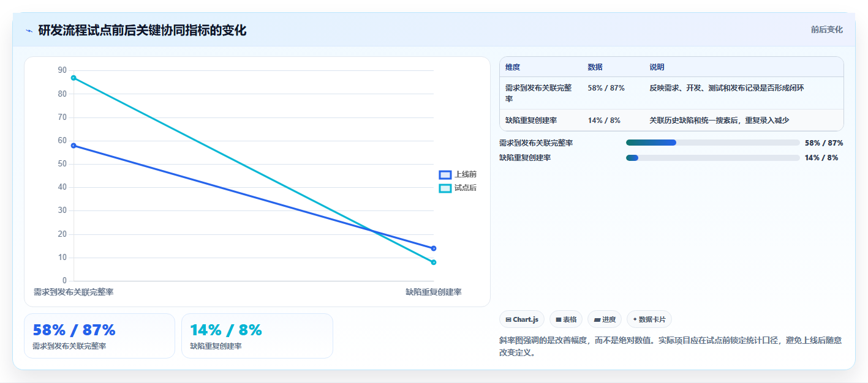
Task: Click the 14% / 8% table cell
Action: pos(604,121)
